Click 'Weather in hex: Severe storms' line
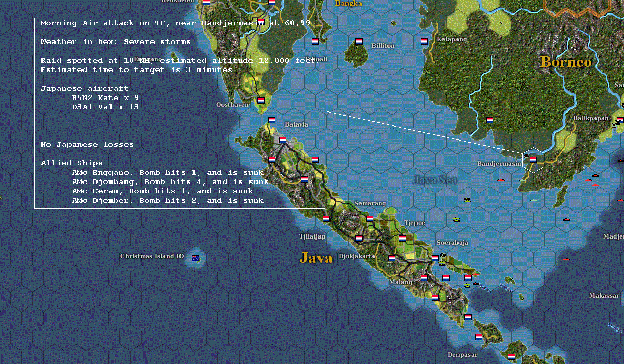This screenshot has width=624, height=364. (x=116, y=41)
